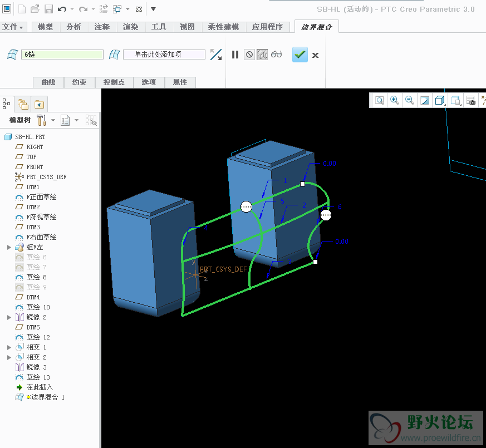
Task: Open the quick access toolbar customize arrow
Action: (x=153, y=9)
